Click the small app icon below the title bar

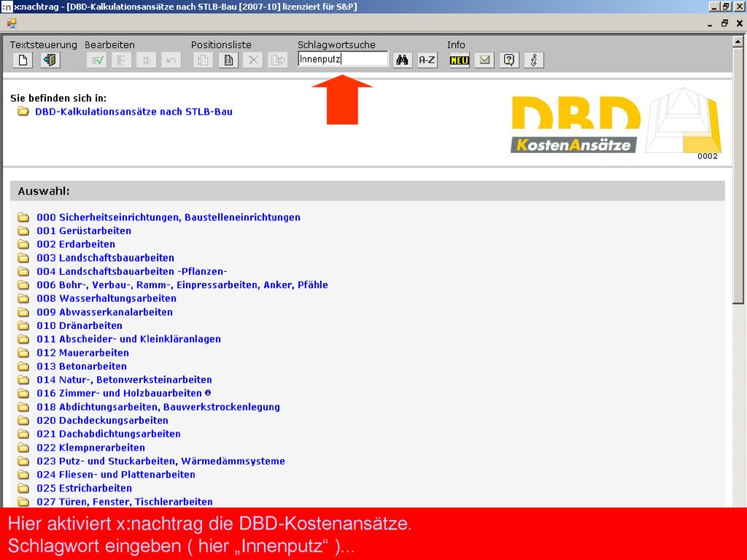12,23
